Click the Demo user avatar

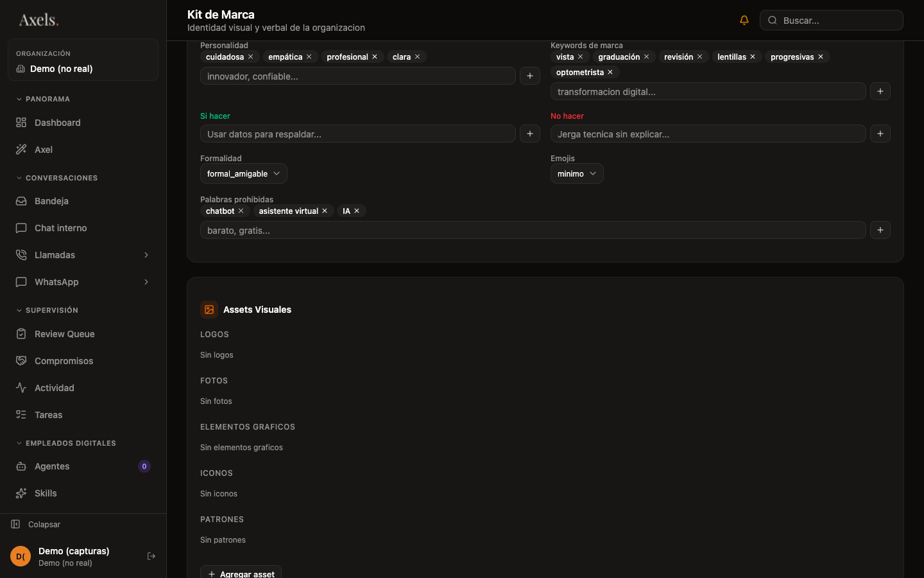tap(21, 556)
